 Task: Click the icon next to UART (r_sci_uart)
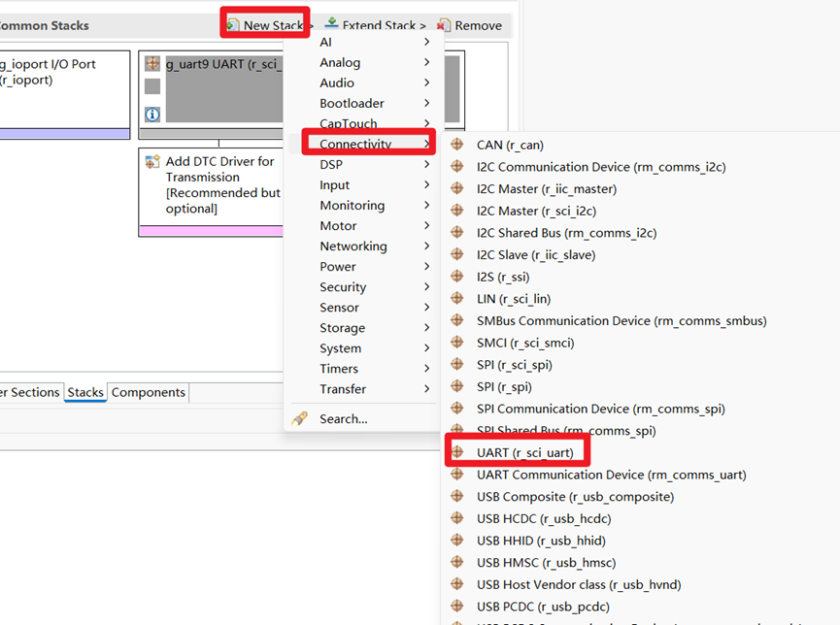coord(457,452)
